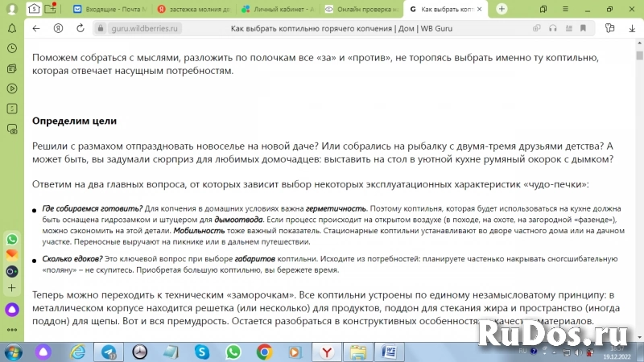Open the video play icon in sidebar

click(x=12, y=88)
